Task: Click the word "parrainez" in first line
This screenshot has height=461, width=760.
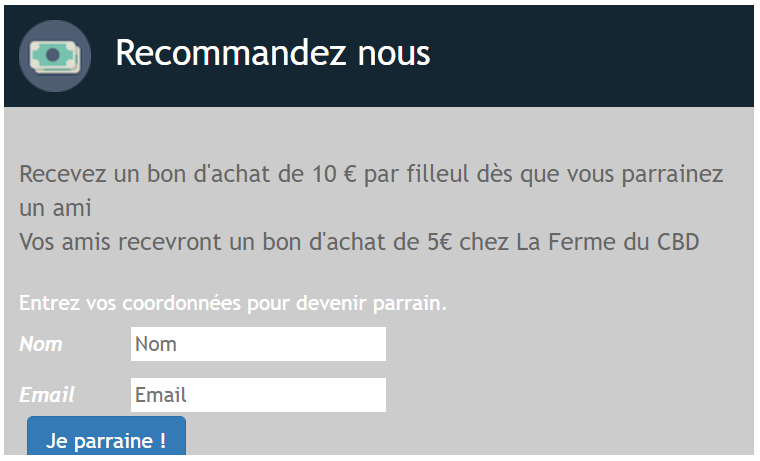Action: (x=673, y=175)
